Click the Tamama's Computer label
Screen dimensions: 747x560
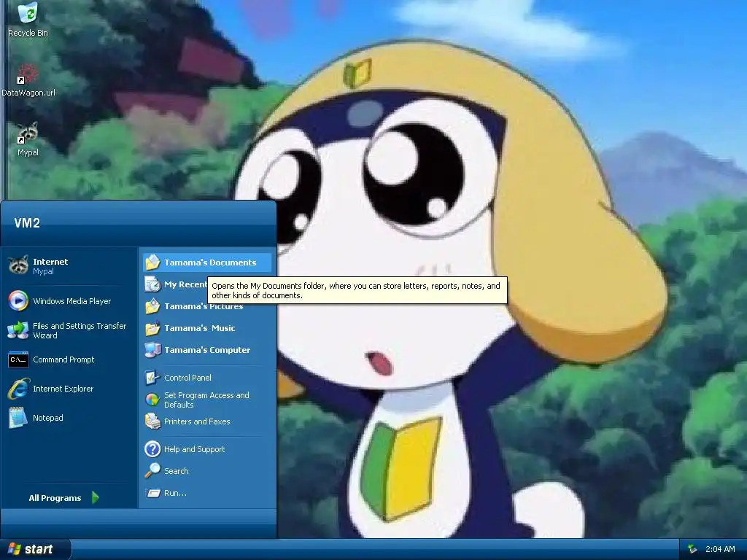coord(207,350)
